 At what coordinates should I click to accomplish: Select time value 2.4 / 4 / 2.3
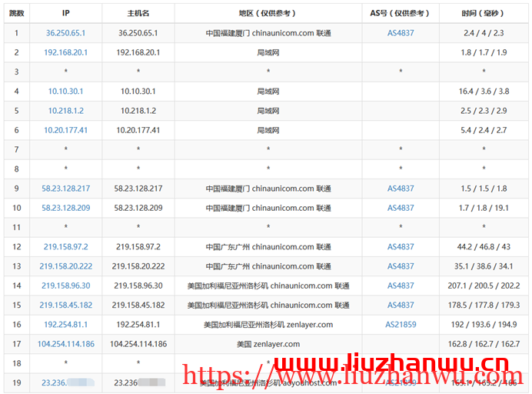click(x=484, y=33)
